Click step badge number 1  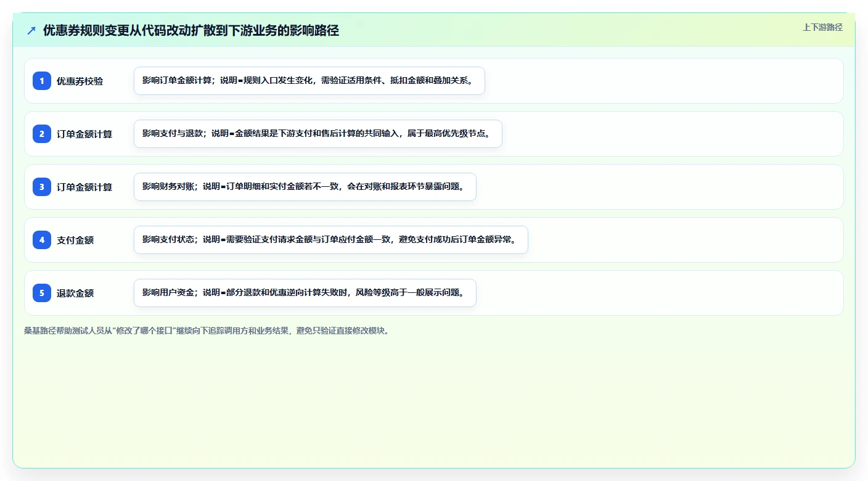tap(42, 81)
